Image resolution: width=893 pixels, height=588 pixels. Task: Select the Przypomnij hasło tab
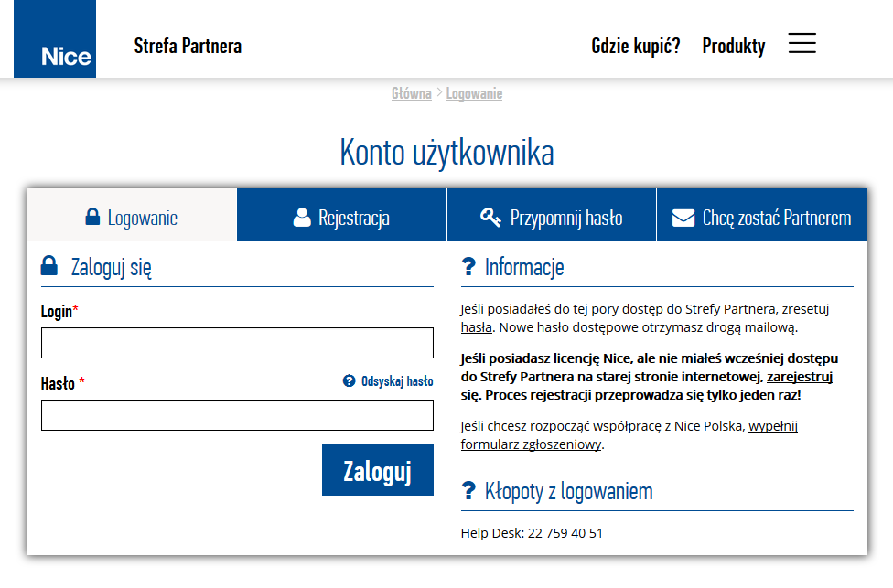552,215
